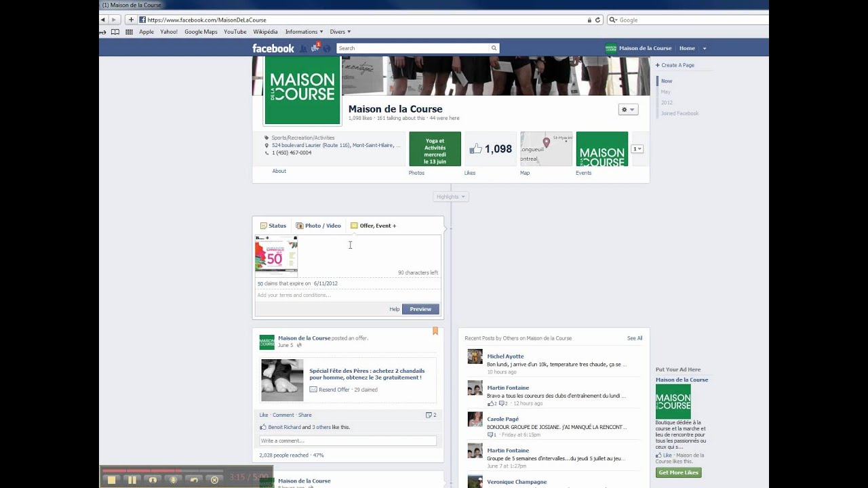Jump to May on timeline navigator
Screen dimensions: 868x488
pos(666,91)
